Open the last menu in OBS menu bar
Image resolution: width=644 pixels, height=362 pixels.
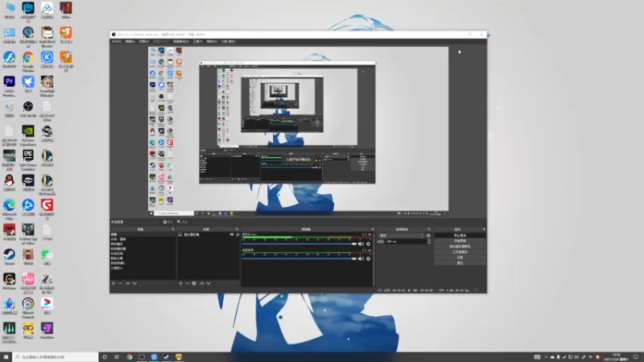pos(229,42)
